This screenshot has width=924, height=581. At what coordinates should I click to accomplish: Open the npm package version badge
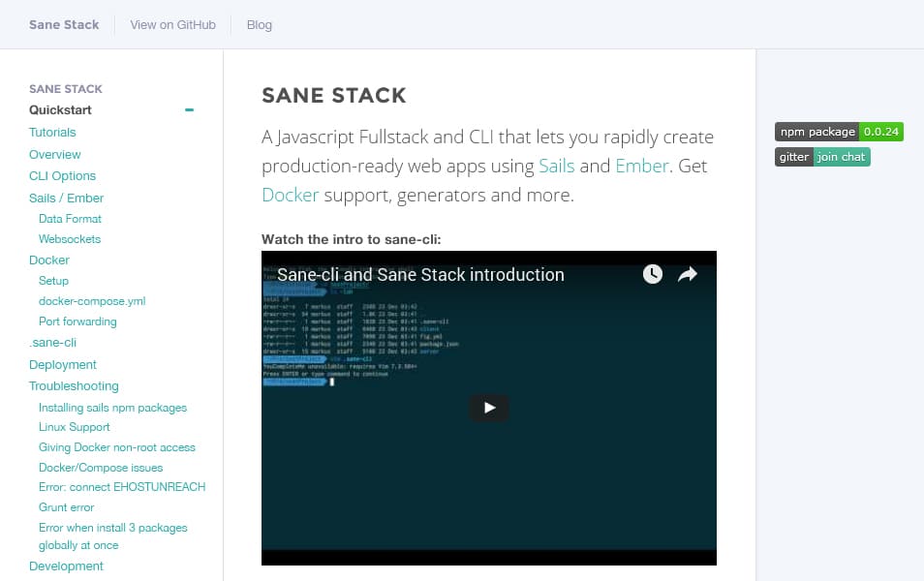[x=839, y=132]
